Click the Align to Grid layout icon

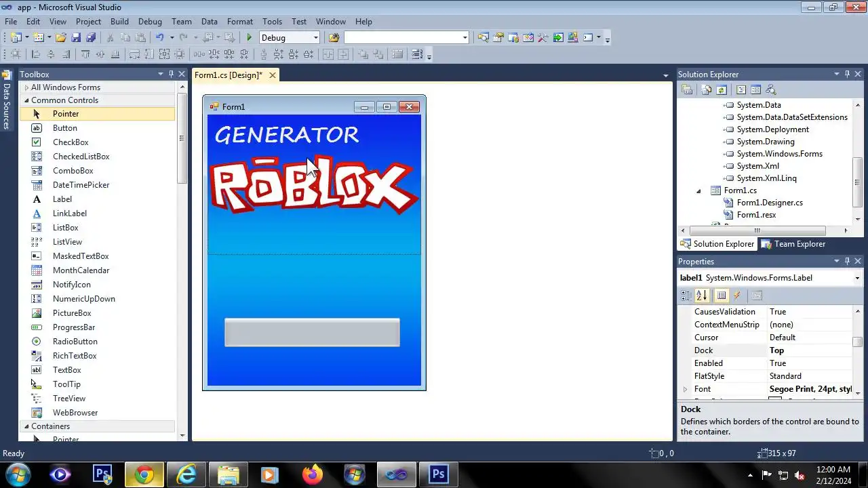(16, 55)
